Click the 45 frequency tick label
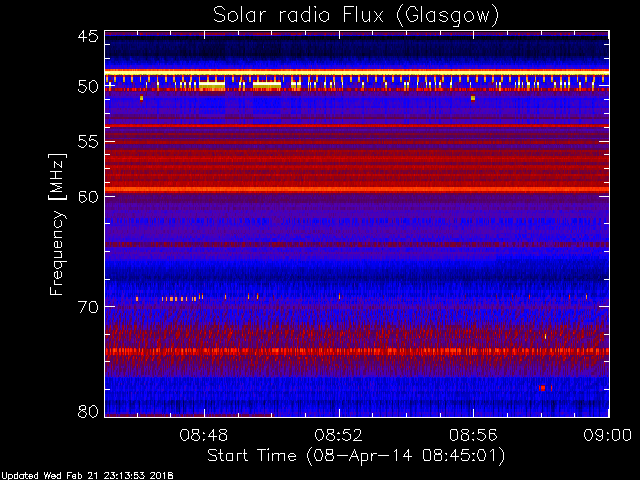The height and width of the screenshot is (480, 640). point(88,36)
